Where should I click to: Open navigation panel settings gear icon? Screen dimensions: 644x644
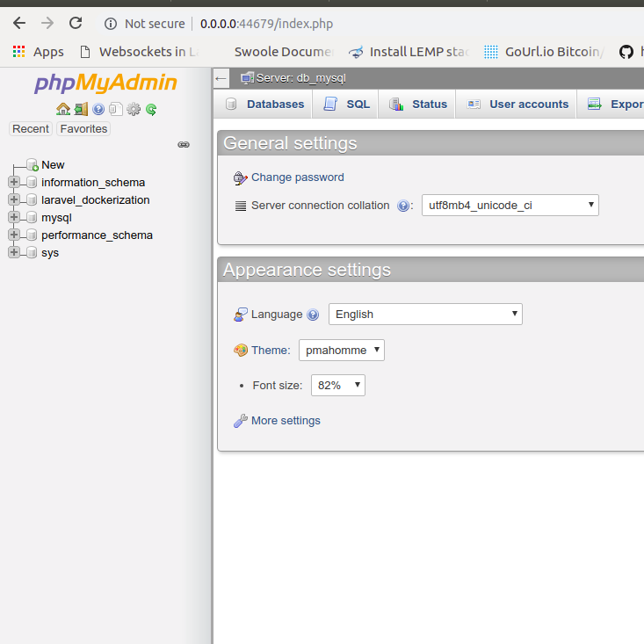coord(134,109)
